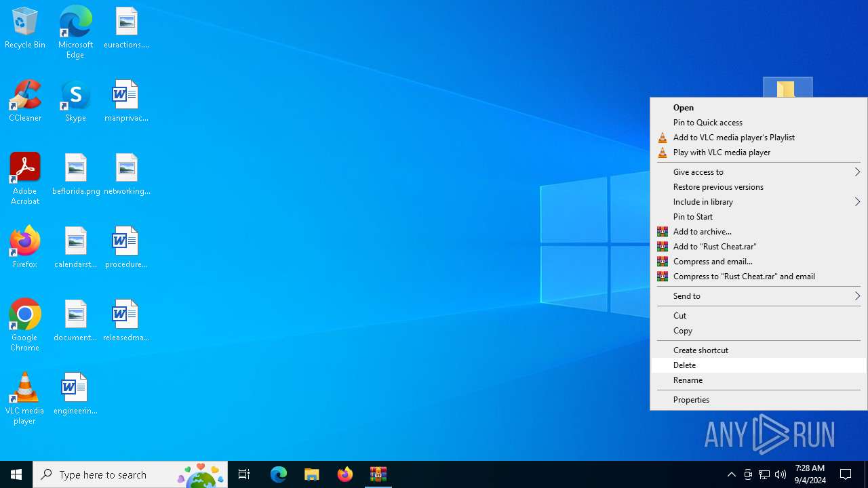Screen dimensions: 868x488
Task: Click the selected folder icon behind the menu
Action: click(787, 87)
